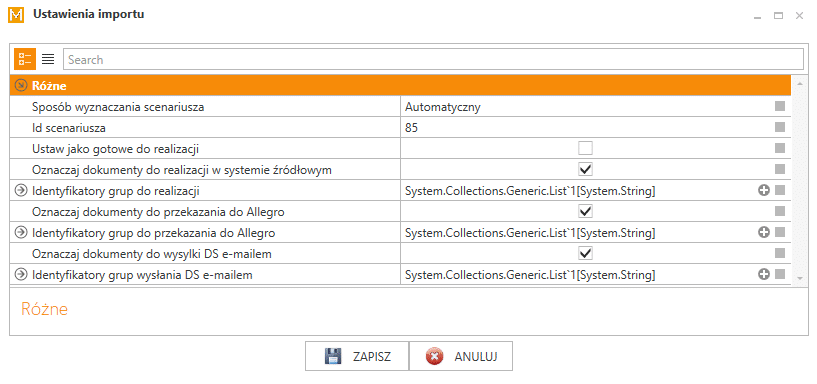The height and width of the screenshot is (384, 817).
Task: Switch to categorized grouping view icon
Action: (24, 59)
